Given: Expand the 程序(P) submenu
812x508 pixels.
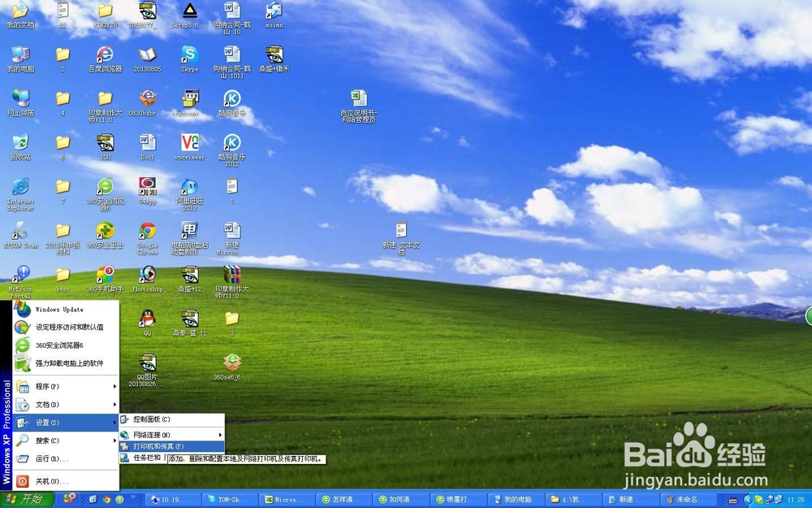Looking at the screenshot, I should click(66, 386).
